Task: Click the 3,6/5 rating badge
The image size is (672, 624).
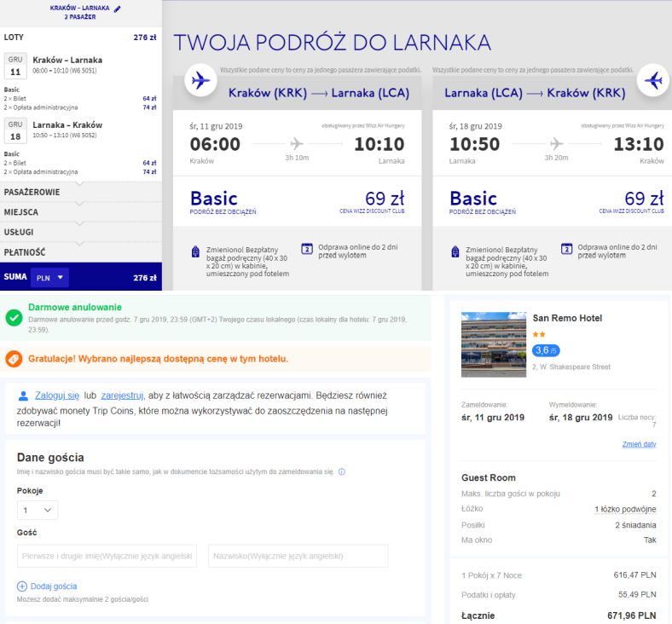Action: [546, 350]
